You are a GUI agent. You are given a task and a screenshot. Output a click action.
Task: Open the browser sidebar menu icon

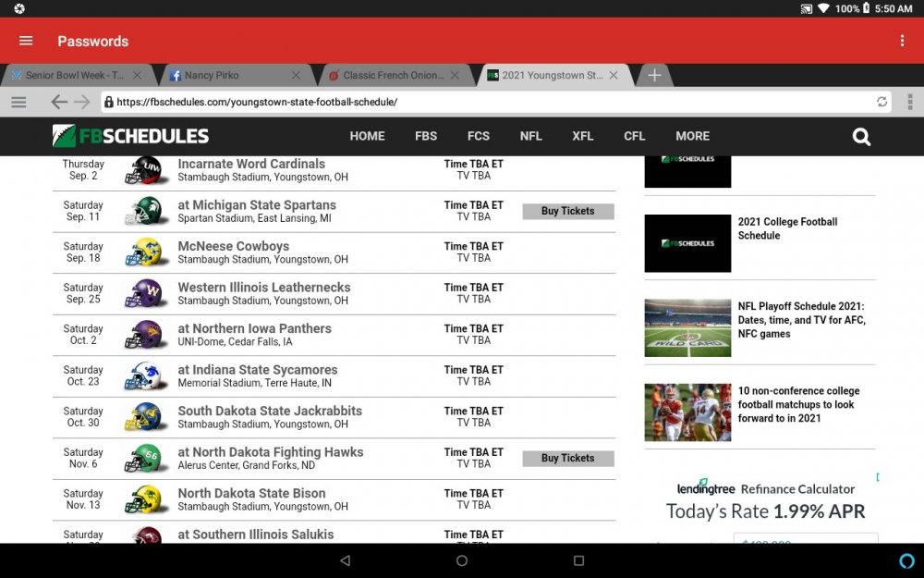(18, 102)
